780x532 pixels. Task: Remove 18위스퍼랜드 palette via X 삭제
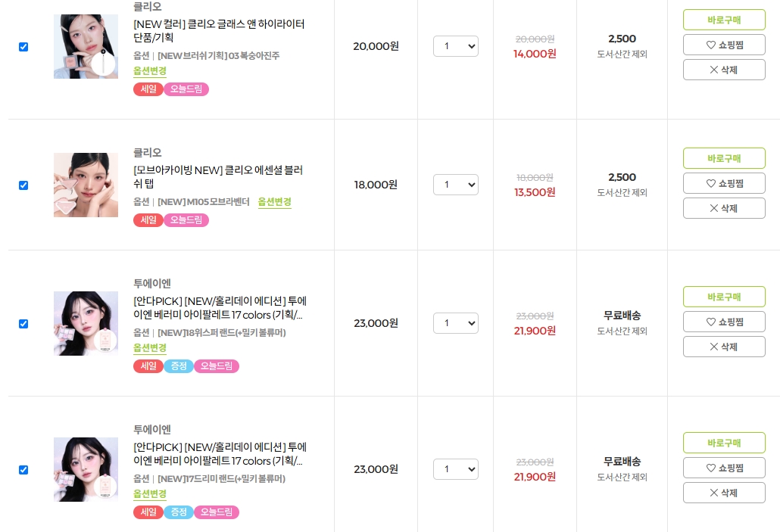pyautogui.click(x=724, y=347)
